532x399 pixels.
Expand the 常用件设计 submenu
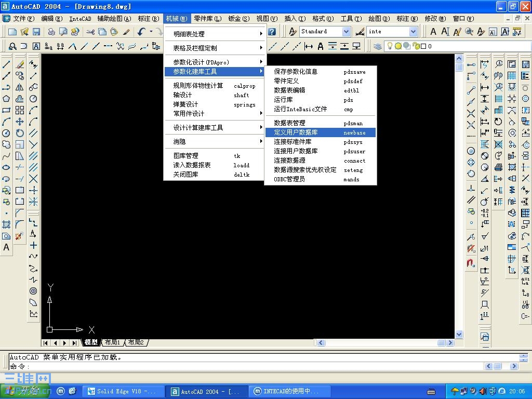click(x=215, y=114)
